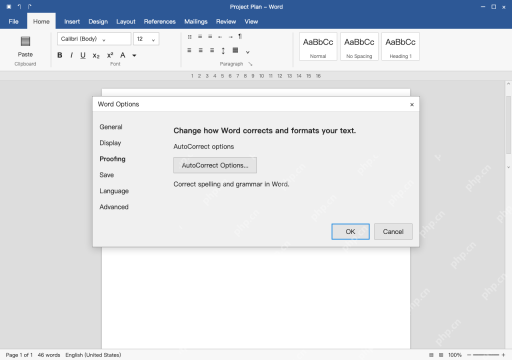Click the zoom slider track

pyautogui.click(x=486, y=355)
